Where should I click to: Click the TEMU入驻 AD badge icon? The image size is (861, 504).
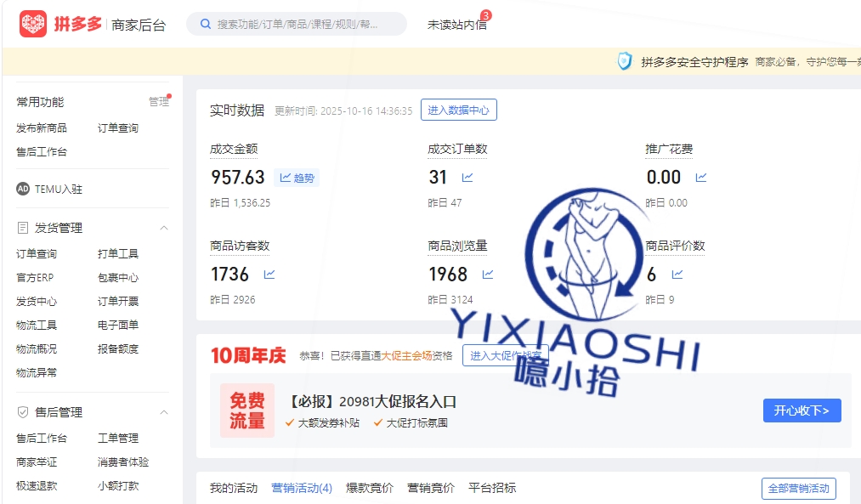pyautogui.click(x=23, y=189)
